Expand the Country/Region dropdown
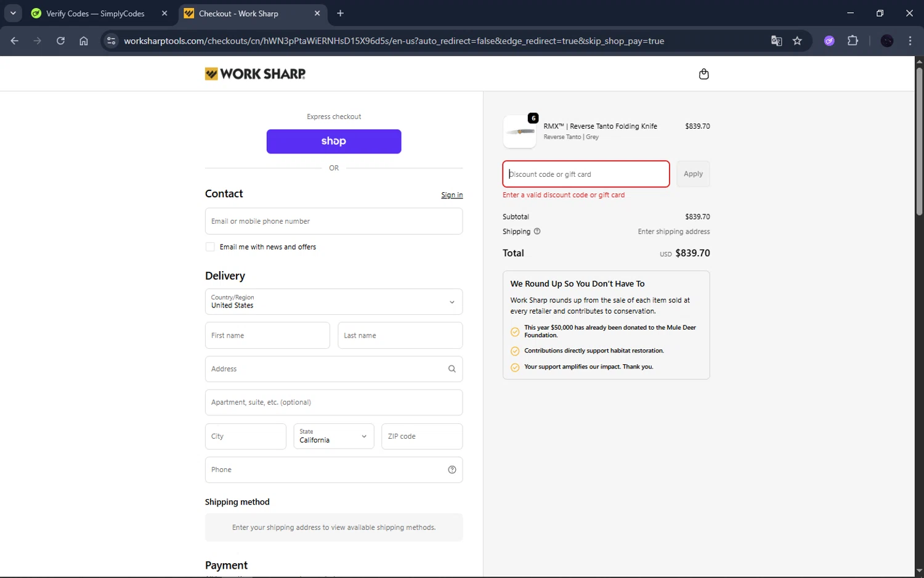The height and width of the screenshot is (578, 924). (x=334, y=302)
